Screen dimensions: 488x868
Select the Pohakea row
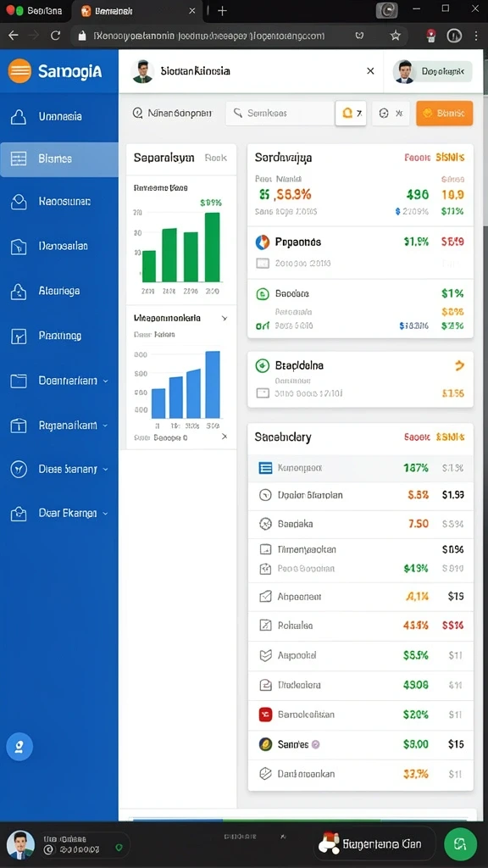coord(360,626)
